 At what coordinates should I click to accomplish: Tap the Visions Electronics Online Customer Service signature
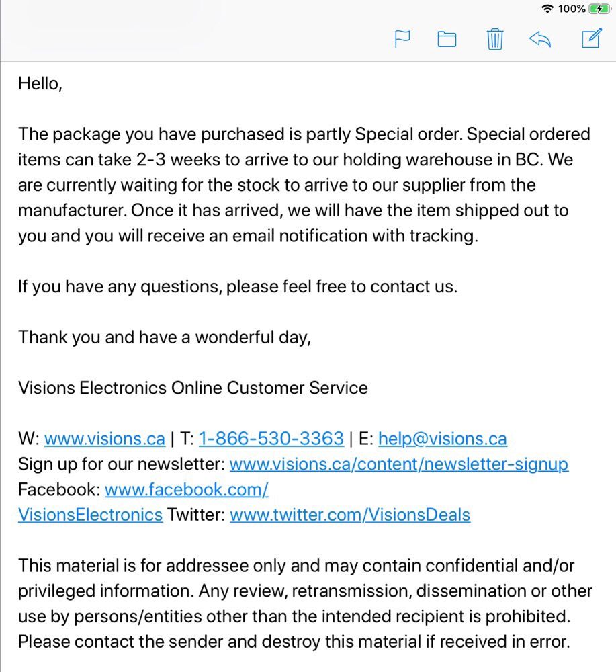[193, 388]
